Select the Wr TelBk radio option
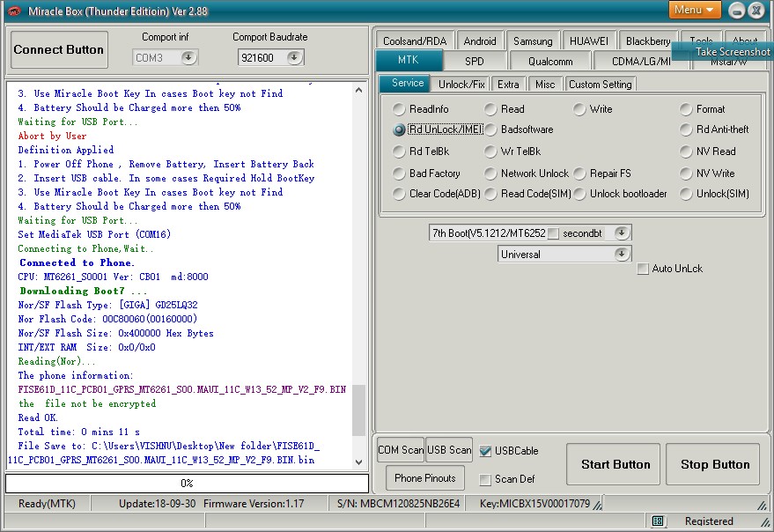Viewport: 774px width, 532px height. pyautogui.click(x=490, y=151)
